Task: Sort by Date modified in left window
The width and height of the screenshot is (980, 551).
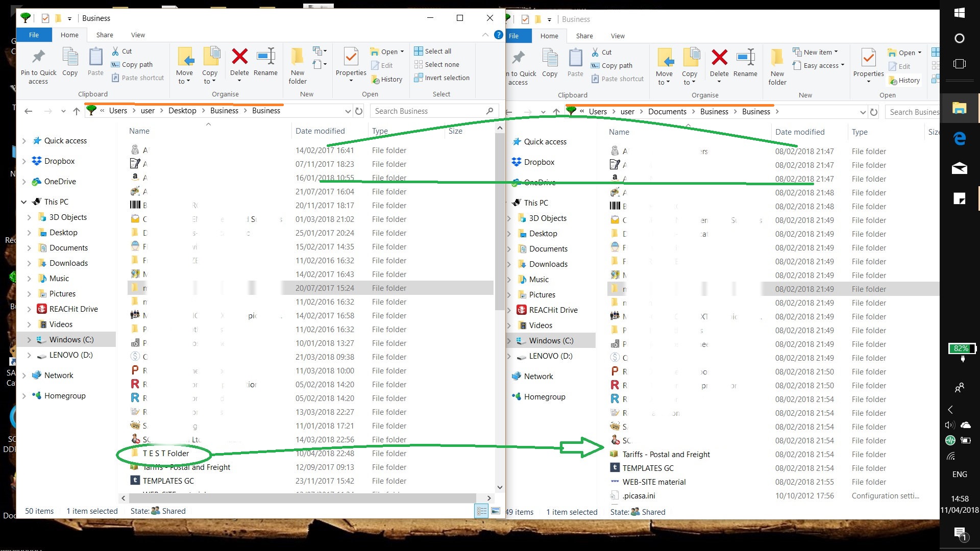Action: (x=320, y=131)
